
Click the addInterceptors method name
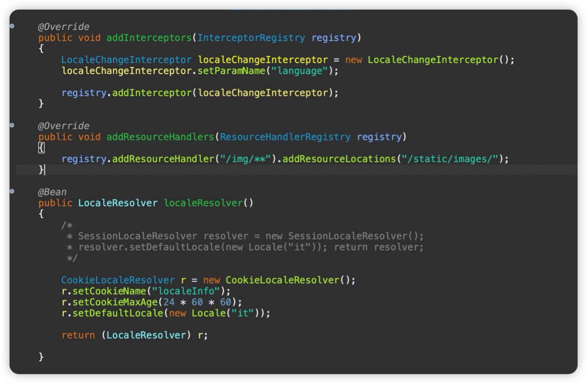(149, 38)
